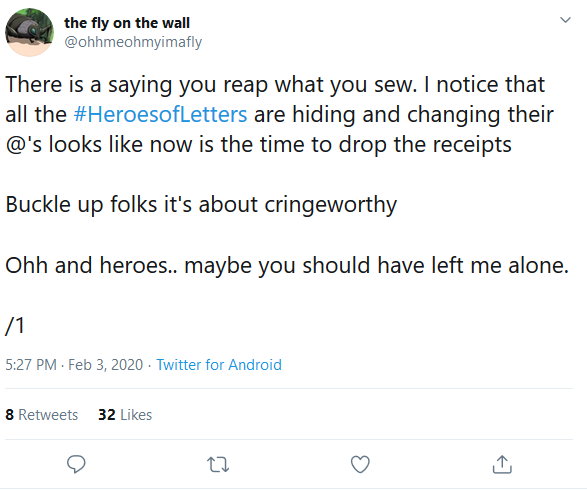Retweet this tweet using the arrows icon

(218, 465)
